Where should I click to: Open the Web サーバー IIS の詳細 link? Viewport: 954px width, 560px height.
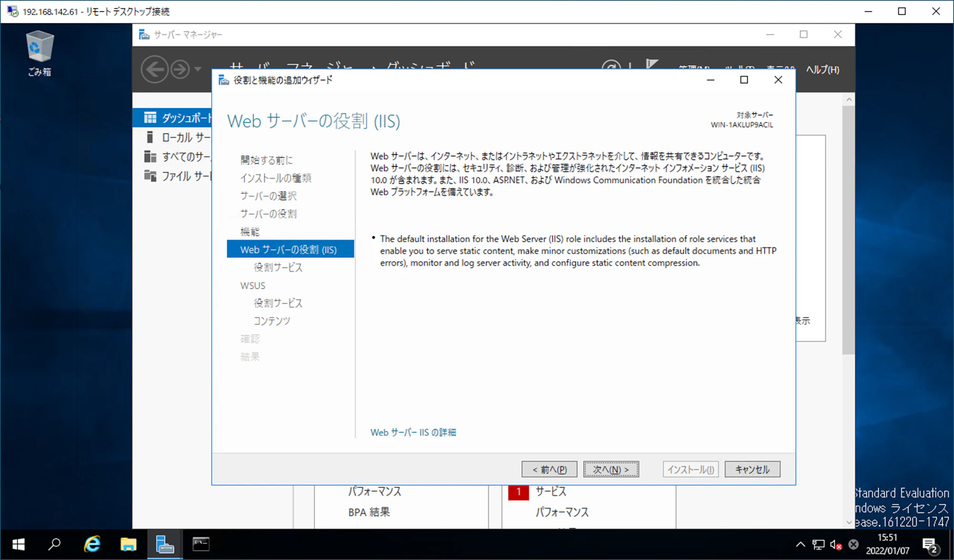pos(413,432)
